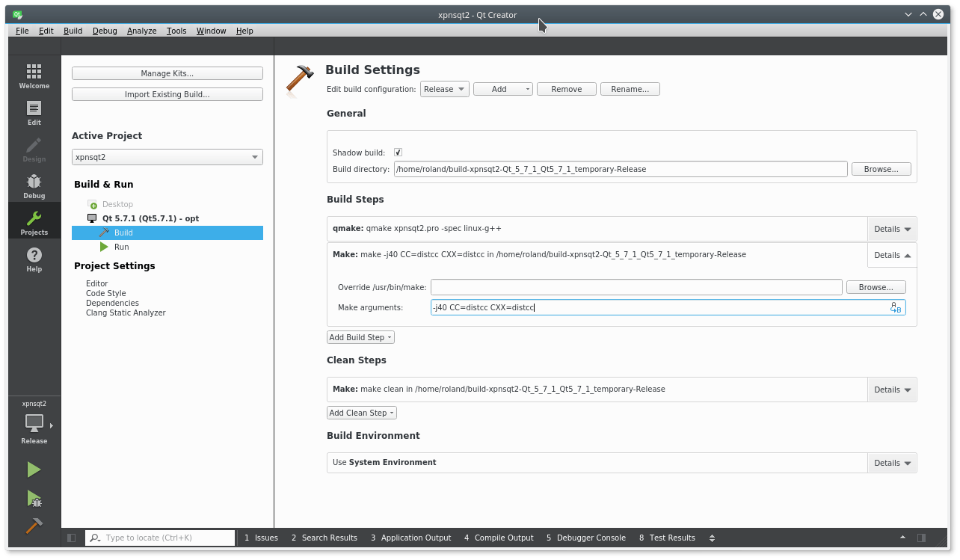
Task: Open the Application Output pane
Action: click(x=410, y=538)
